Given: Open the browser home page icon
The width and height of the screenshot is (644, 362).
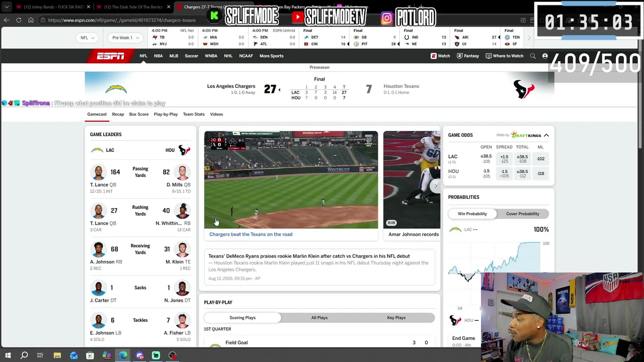Looking at the screenshot, I should (x=31, y=20).
